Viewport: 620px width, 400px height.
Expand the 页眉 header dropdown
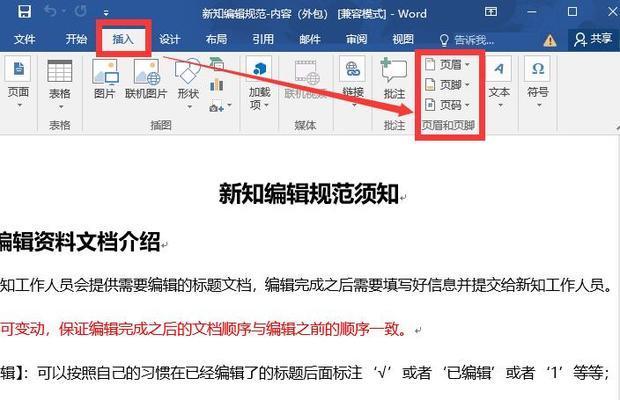[x=447, y=64]
